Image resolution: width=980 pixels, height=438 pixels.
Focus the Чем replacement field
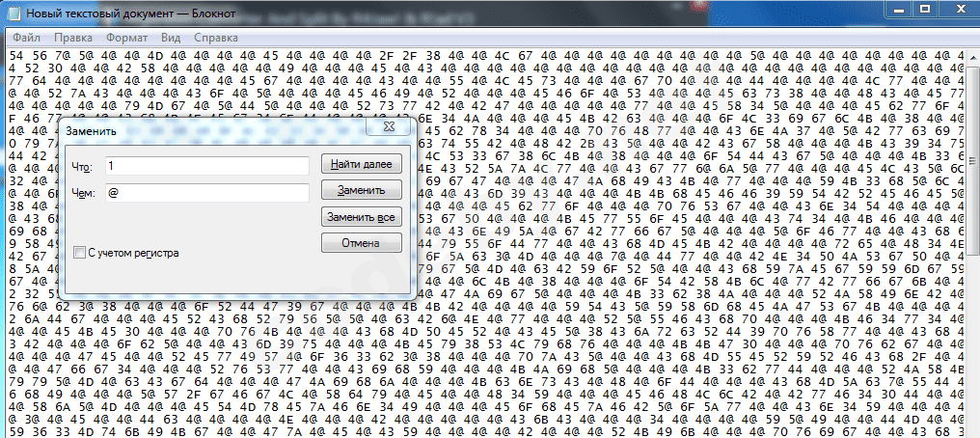[x=206, y=193]
